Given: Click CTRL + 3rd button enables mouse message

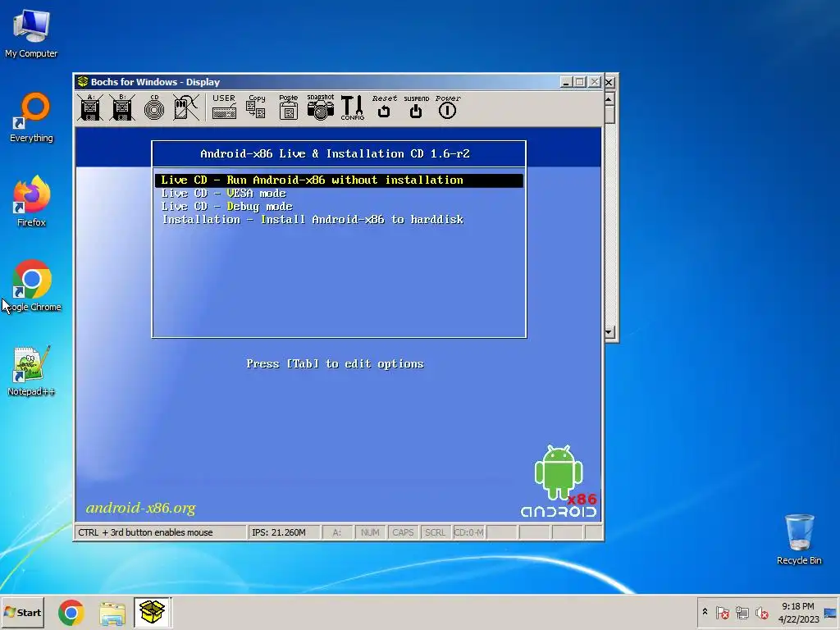Looking at the screenshot, I should point(160,532).
